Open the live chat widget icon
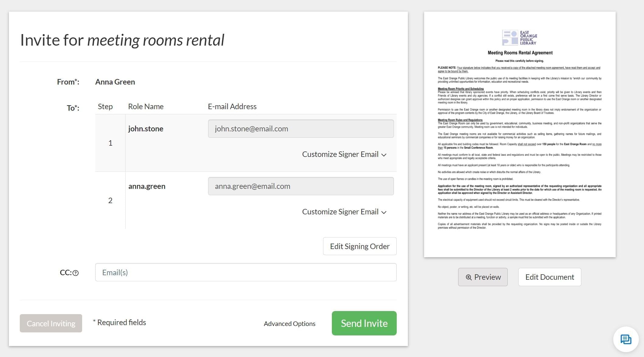This screenshot has height=357, width=644. coord(626,339)
